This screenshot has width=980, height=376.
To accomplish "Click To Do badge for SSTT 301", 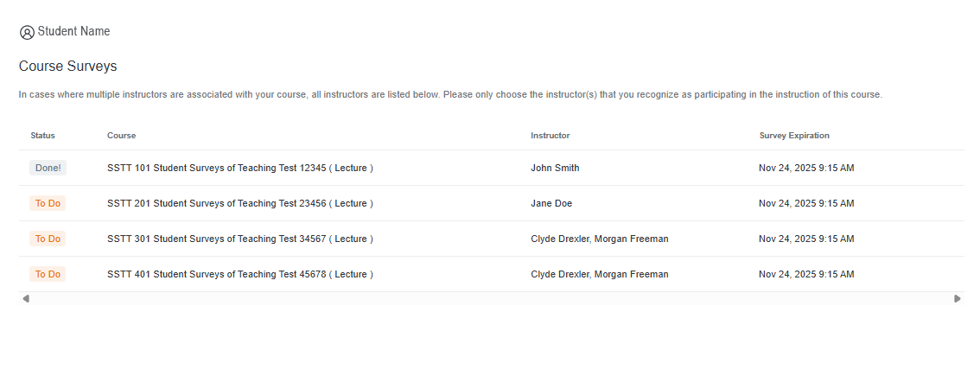I will click(x=48, y=239).
